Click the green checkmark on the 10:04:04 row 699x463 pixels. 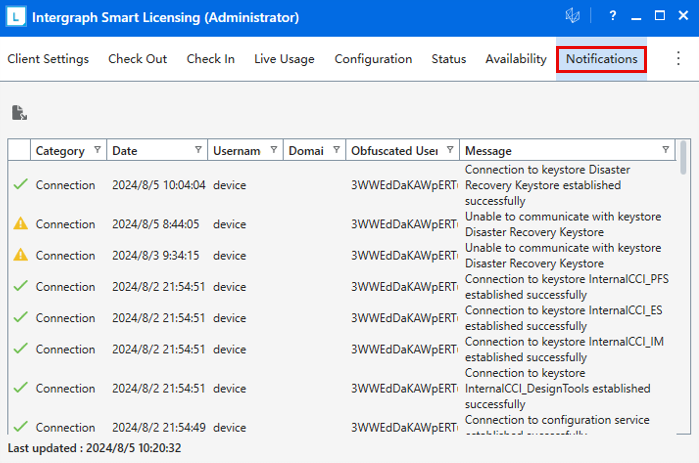19,185
